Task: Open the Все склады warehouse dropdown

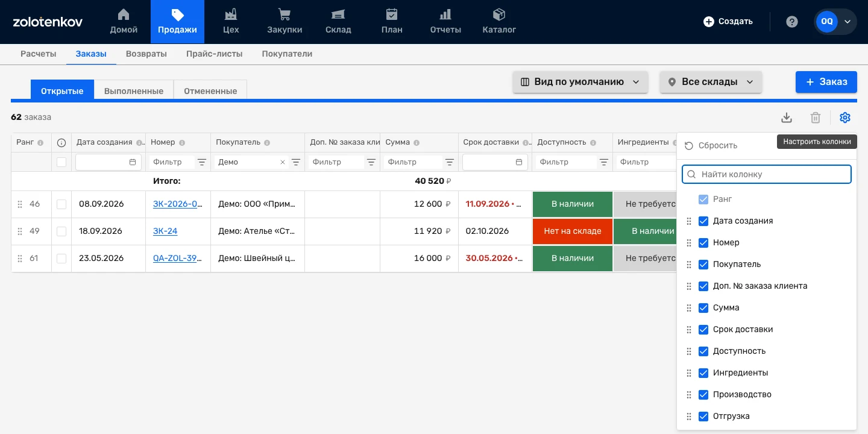Action: (x=711, y=82)
